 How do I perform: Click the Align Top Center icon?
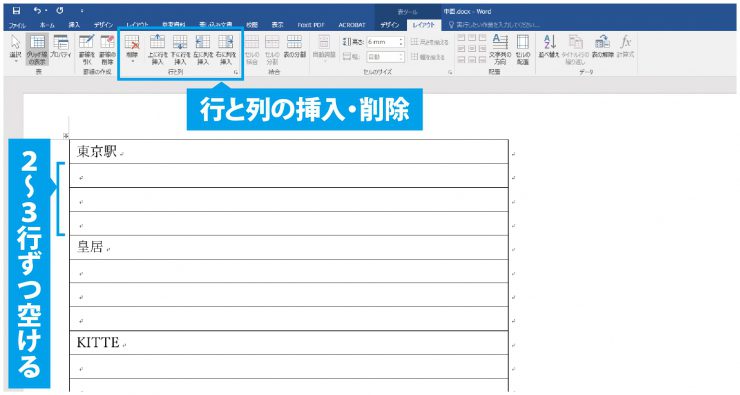[471, 37]
